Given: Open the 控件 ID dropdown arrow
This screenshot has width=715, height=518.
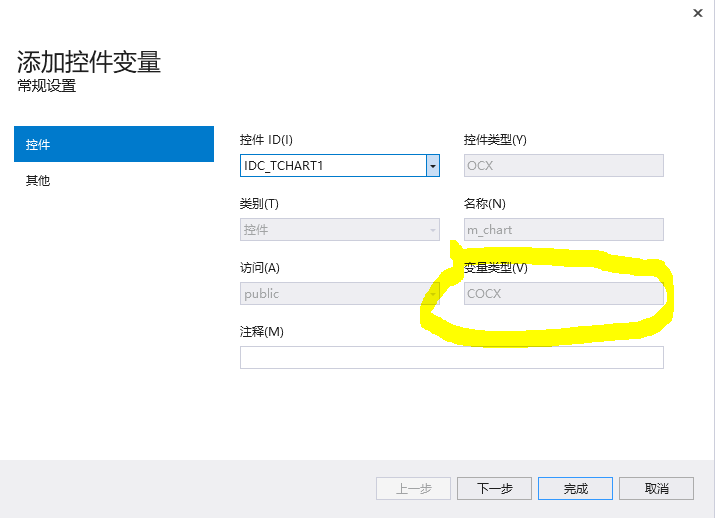Looking at the screenshot, I should (433, 166).
